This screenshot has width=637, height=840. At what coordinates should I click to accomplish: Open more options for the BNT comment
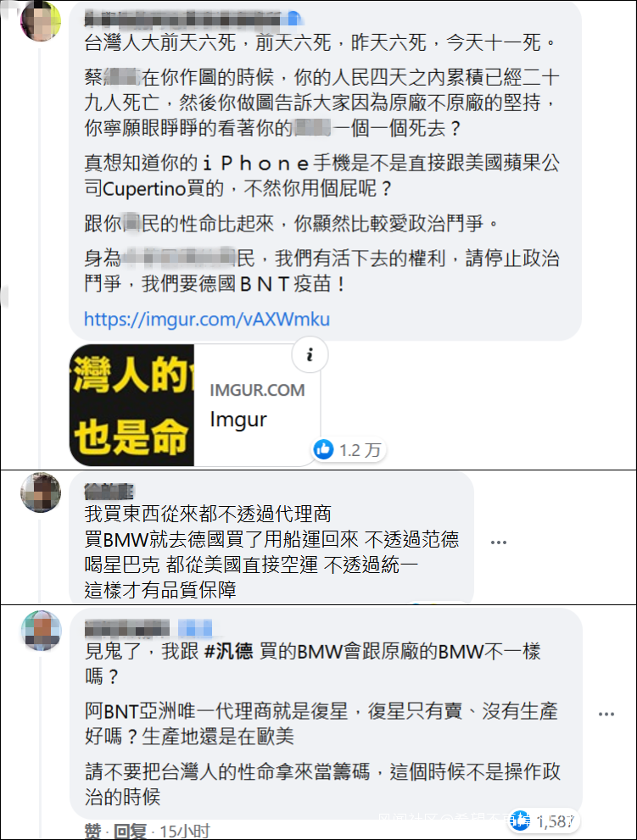(x=606, y=714)
